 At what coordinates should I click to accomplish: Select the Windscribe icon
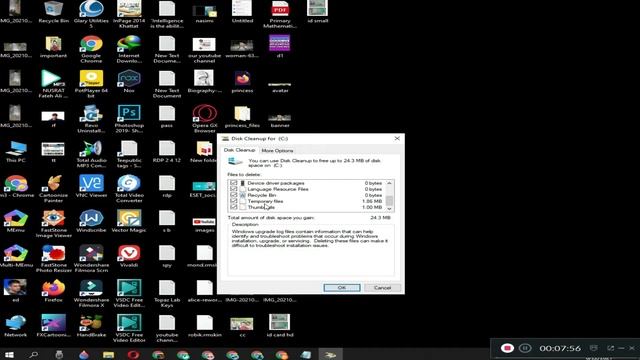click(x=91, y=221)
